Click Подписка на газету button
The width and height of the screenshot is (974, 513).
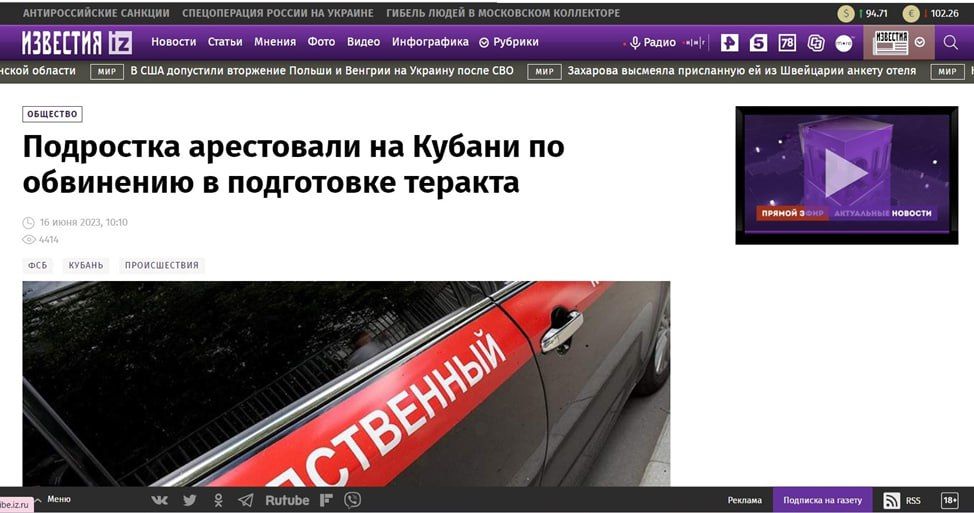click(822, 500)
